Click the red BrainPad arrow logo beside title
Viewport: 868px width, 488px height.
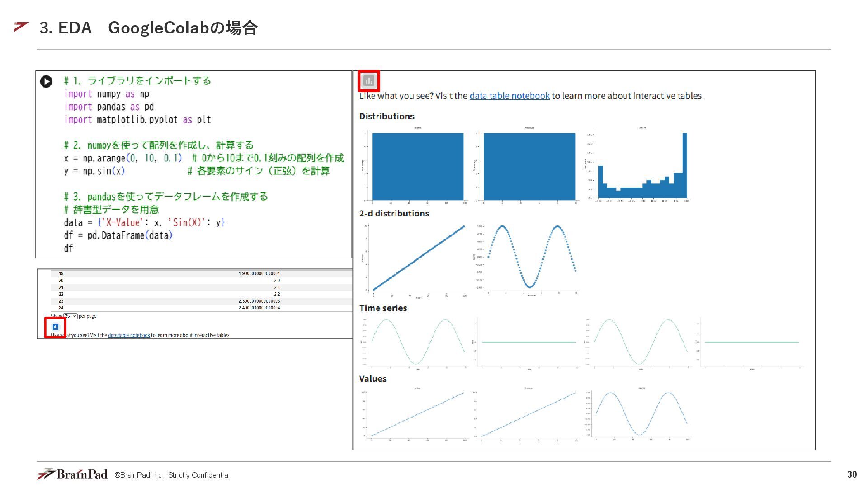(21, 27)
